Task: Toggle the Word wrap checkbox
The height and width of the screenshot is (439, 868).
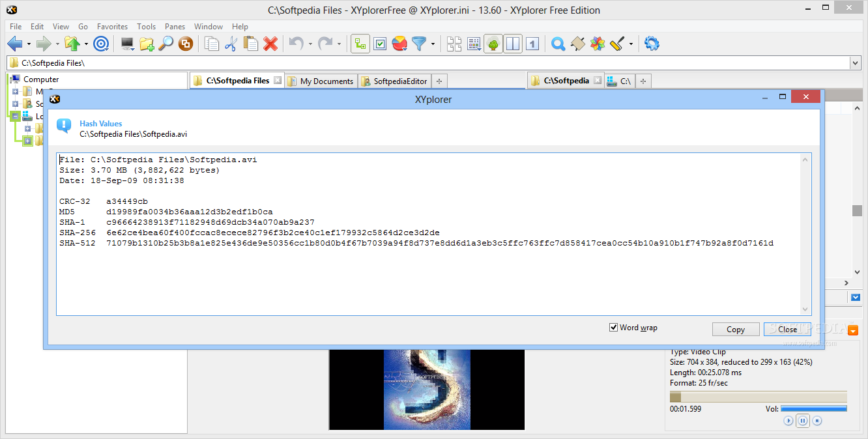Action: 613,328
